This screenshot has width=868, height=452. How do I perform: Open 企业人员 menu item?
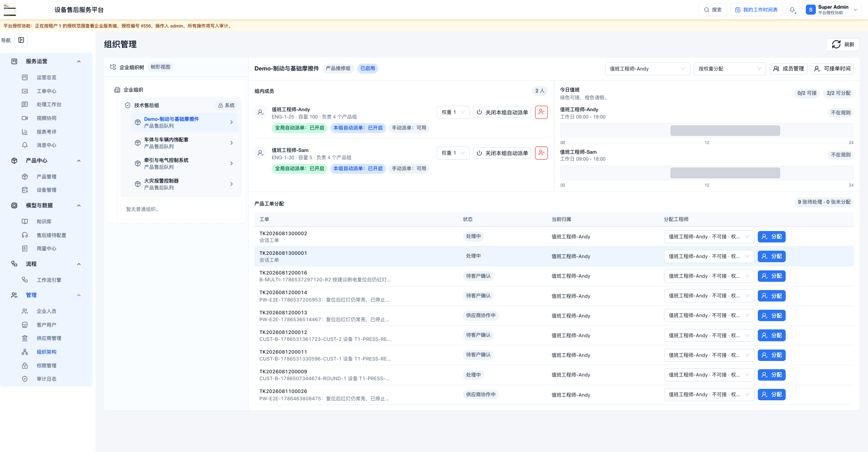coord(47,311)
